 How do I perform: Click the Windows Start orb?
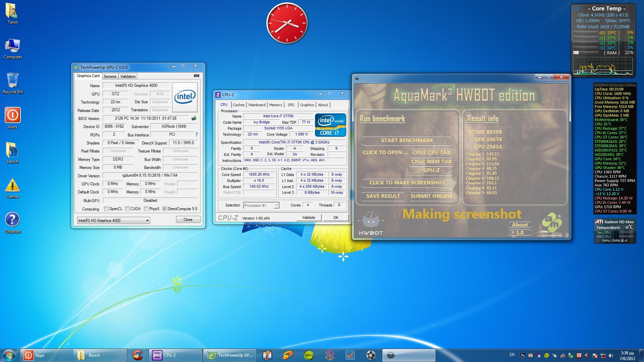click(x=9, y=355)
